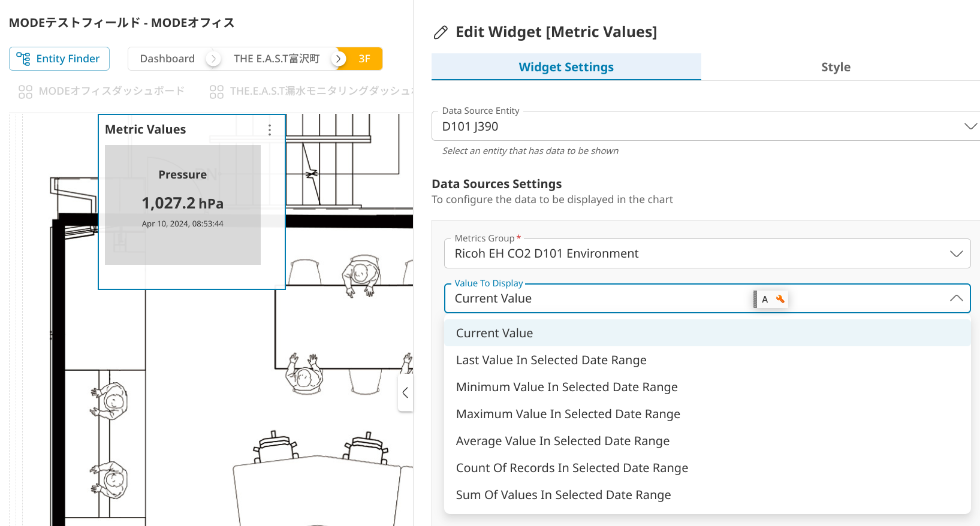Click the wrench icon in Value To Display
The height and width of the screenshot is (526, 980).
(780, 299)
